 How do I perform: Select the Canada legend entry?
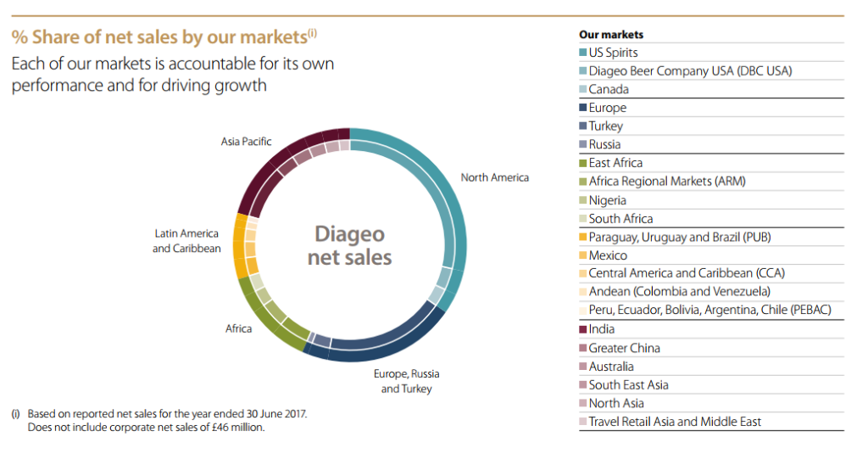pyautogui.click(x=609, y=89)
